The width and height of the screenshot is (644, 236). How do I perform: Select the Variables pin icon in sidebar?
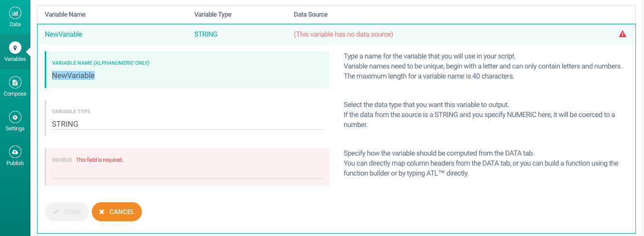15,48
